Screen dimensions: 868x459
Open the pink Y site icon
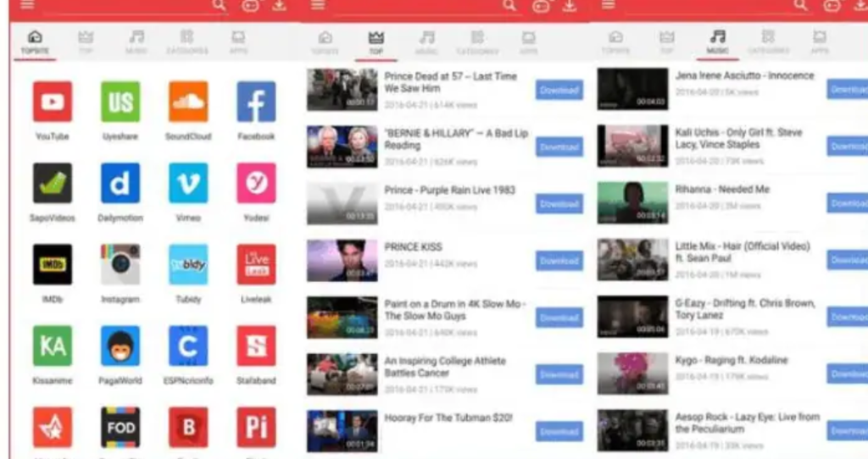tap(256, 183)
